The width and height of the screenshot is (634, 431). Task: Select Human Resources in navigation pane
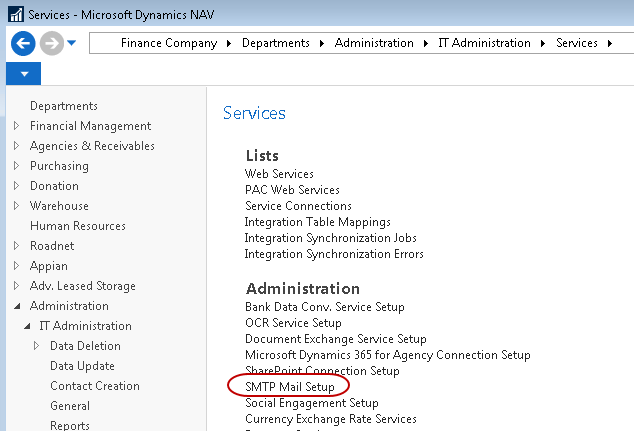coord(77,226)
